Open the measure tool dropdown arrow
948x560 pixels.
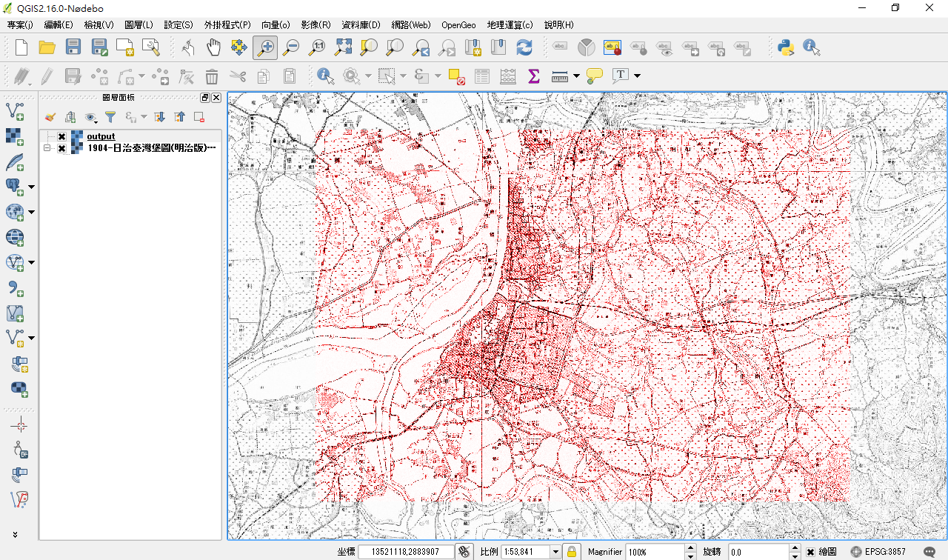point(576,76)
